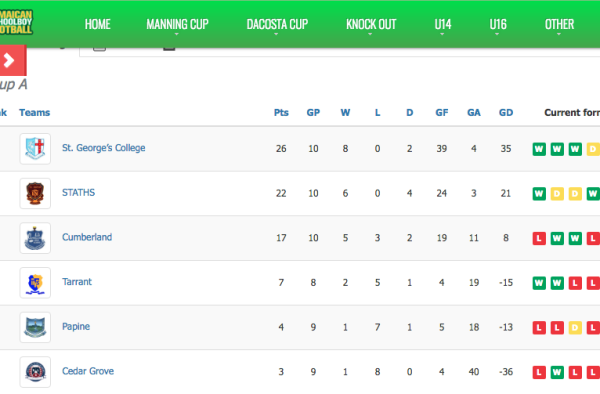The width and height of the screenshot is (600, 394).
Task: Click St. George's College crest logo
Action: click(x=35, y=148)
